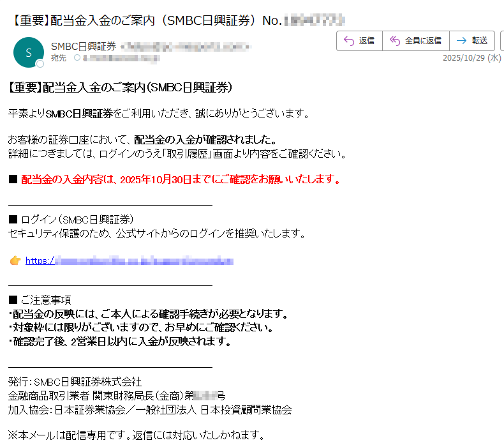Click the bold text 配当金の入金が確認されました。
This screenshot has width=504, height=445.
coord(205,140)
